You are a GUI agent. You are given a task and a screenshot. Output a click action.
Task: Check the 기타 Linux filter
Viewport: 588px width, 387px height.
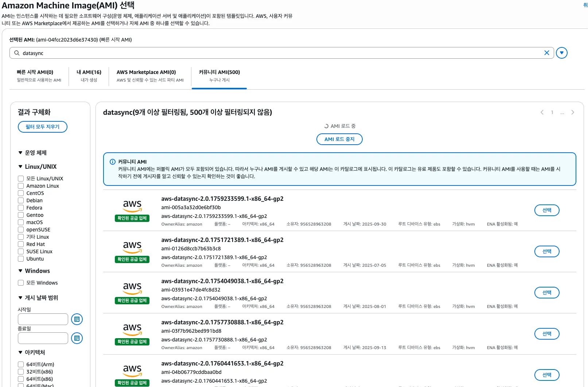tap(21, 237)
